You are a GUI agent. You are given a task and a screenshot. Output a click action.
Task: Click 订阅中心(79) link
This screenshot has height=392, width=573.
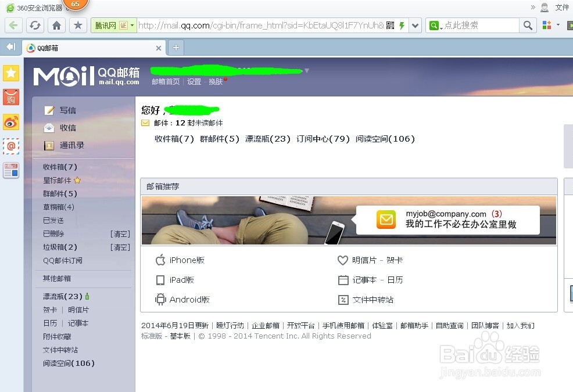tap(323, 139)
